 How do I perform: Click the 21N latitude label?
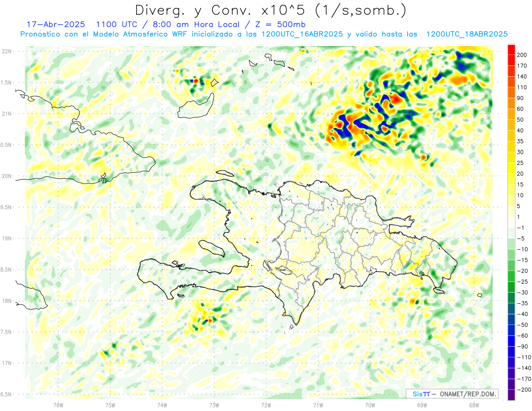7,114
